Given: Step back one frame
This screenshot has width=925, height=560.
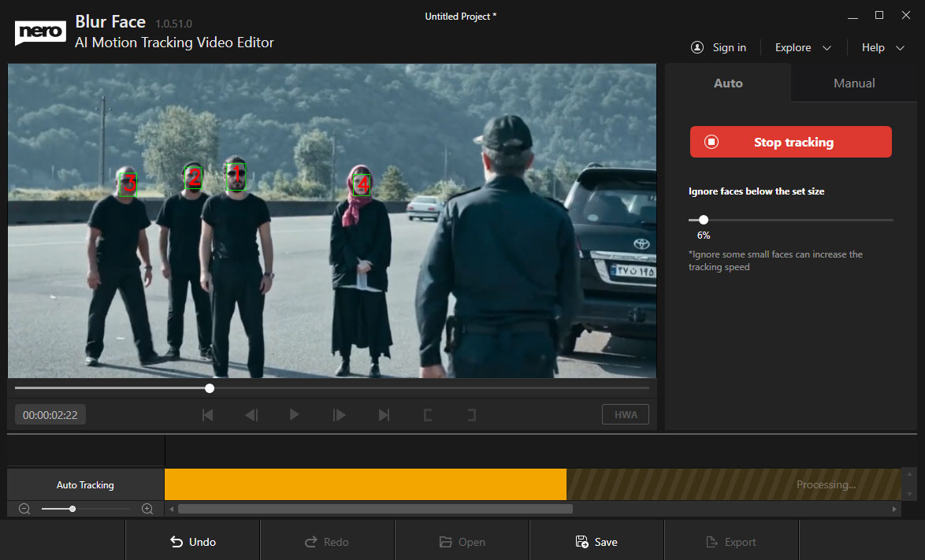Looking at the screenshot, I should [x=251, y=415].
